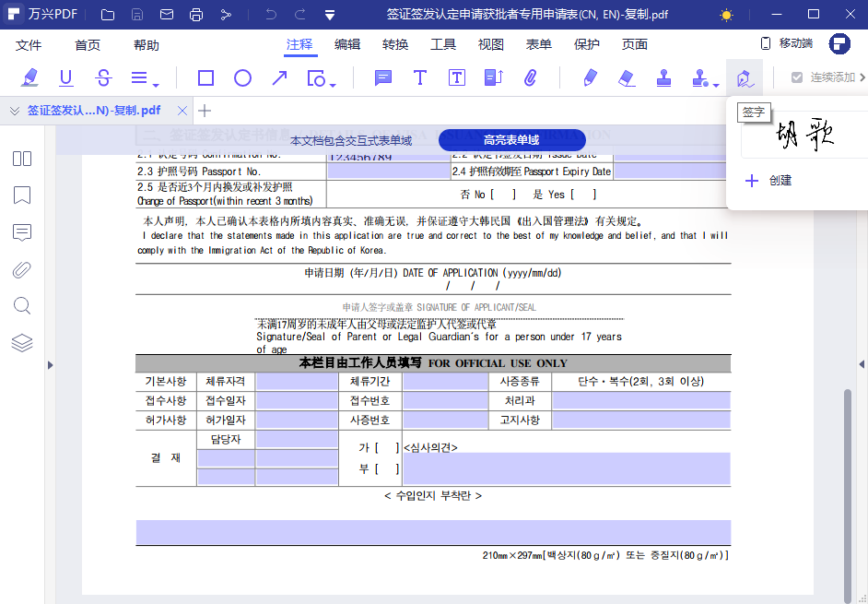Image resolution: width=868 pixels, height=604 pixels.
Task: Open the toolbar overflow dropdown in the title bar
Action: coord(330,14)
